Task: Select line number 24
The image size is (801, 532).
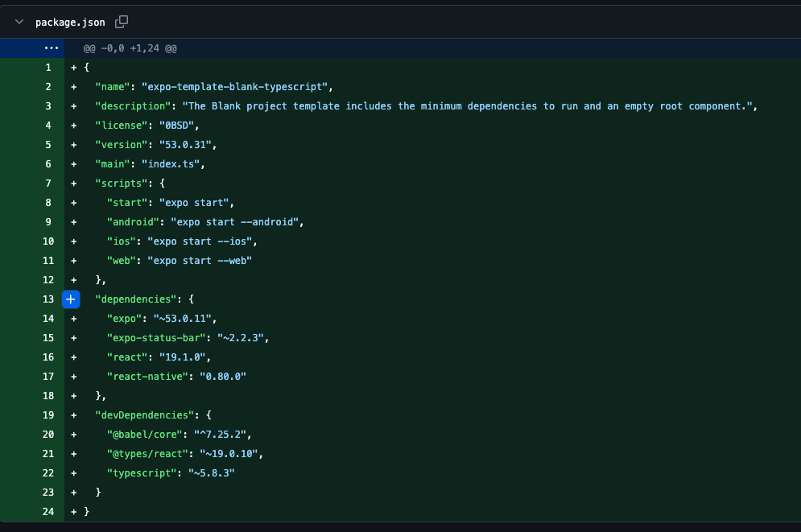Action: tap(48, 512)
